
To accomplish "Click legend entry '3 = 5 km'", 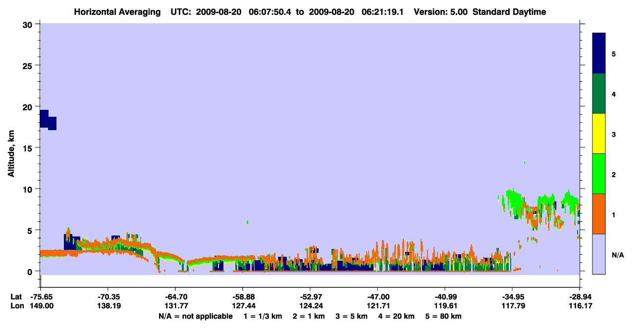I will [352, 316].
